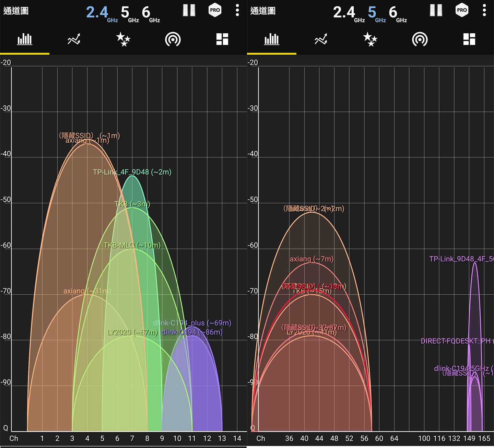Viewport: 494px width, 448px height.
Task: Select 5 GHz band in left screen
Action: [x=130, y=14]
